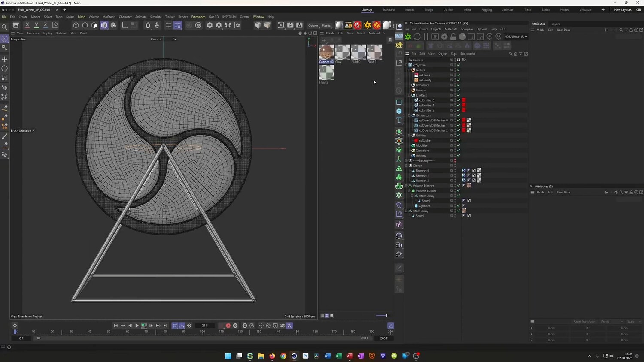
Task: Collapse the xpSystem tree node
Action: click(x=406, y=65)
